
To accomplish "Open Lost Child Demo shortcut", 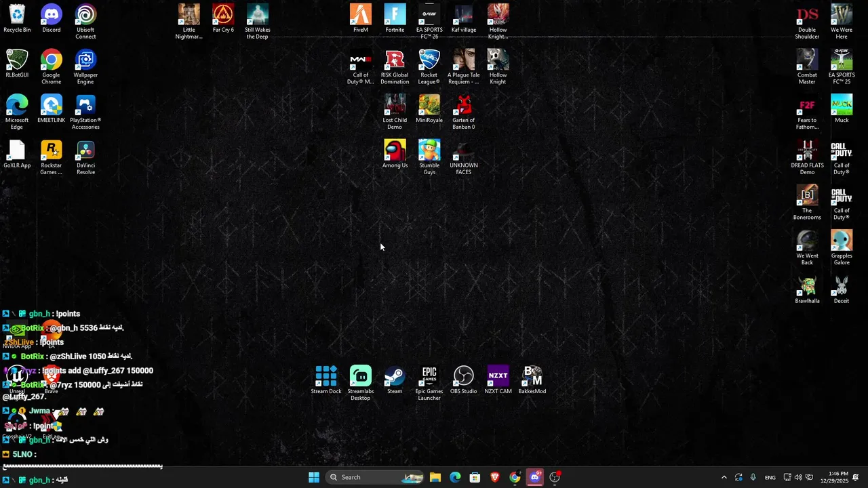I will coord(395,112).
